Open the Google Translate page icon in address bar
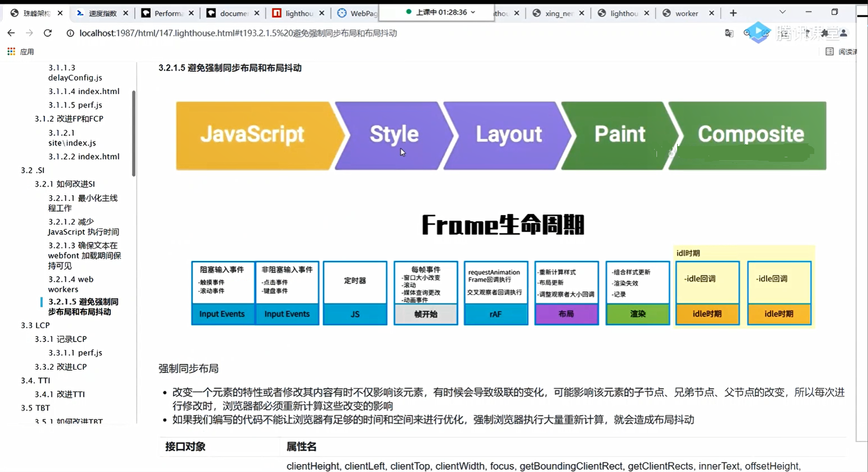 729,34
